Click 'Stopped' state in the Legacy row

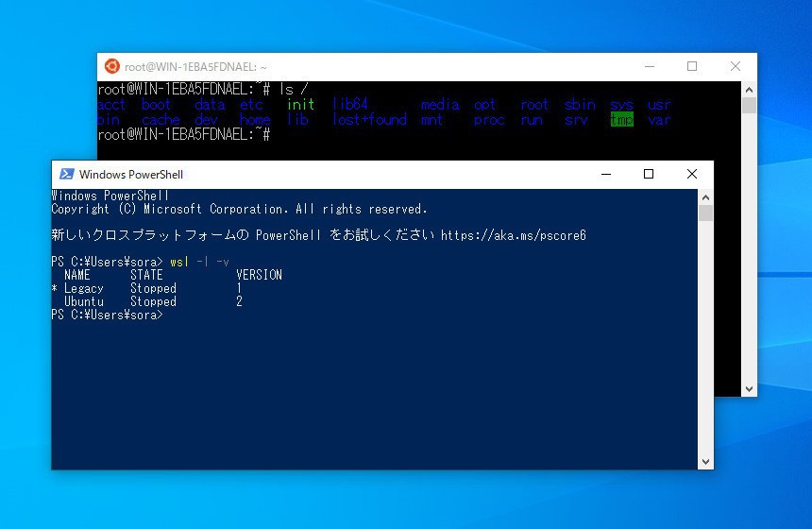coord(153,288)
